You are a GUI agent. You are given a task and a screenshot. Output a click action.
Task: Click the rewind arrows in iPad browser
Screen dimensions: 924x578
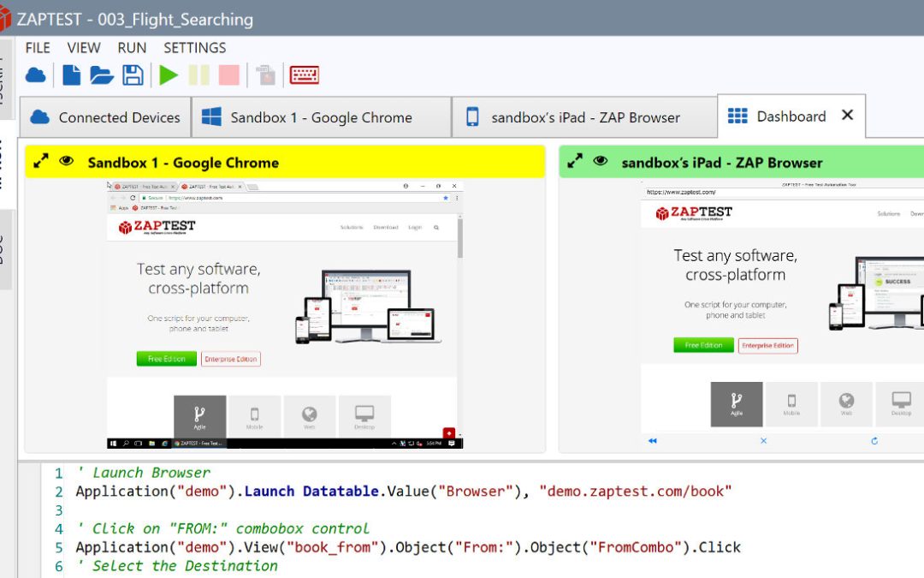652,441
